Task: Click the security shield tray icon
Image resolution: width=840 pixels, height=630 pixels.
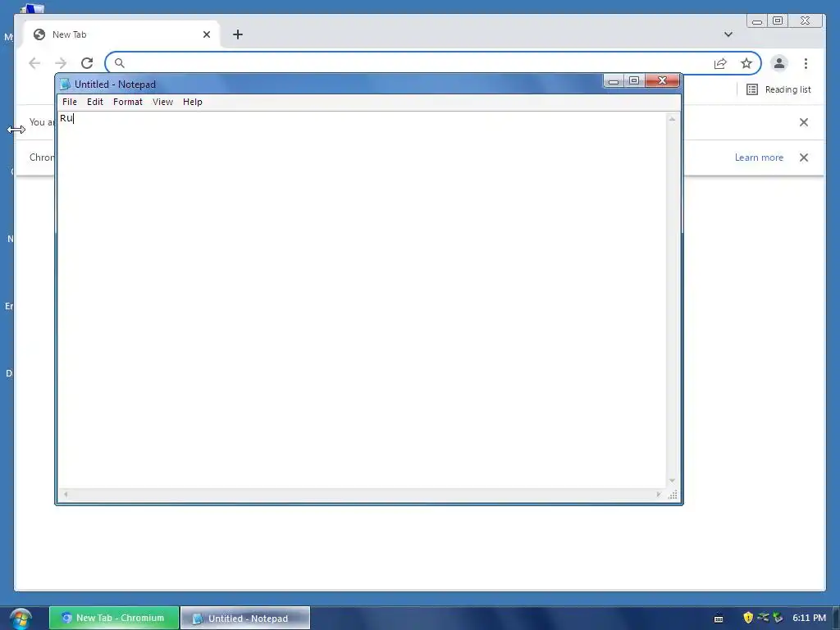Action: click(748, 618)
